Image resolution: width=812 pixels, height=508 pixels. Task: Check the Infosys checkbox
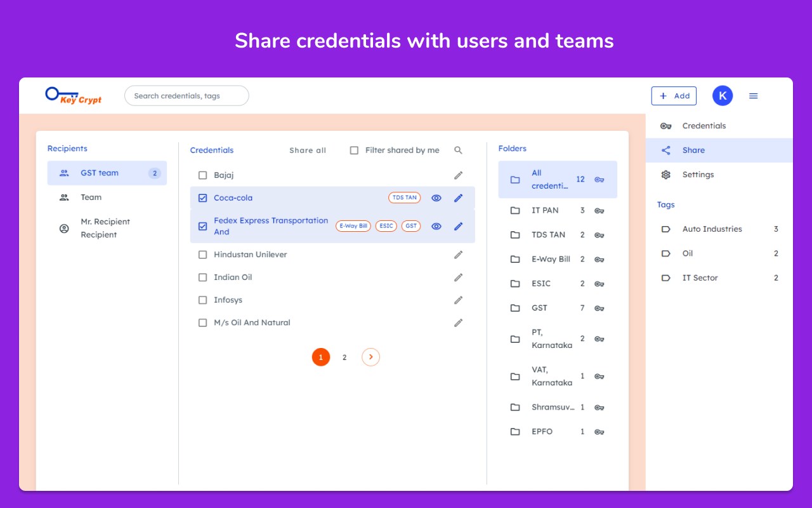(203, 300)
